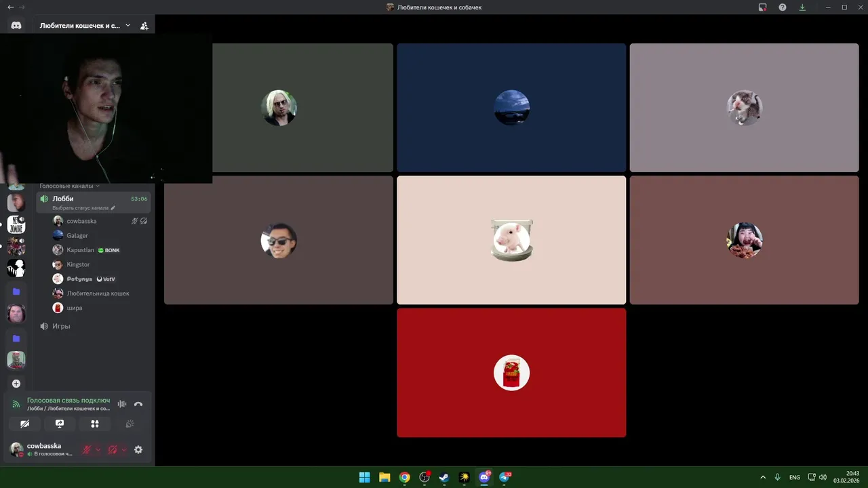Switch ENG input language
Image resolution: width=868 pixels, height=488 pixels.
794,477
